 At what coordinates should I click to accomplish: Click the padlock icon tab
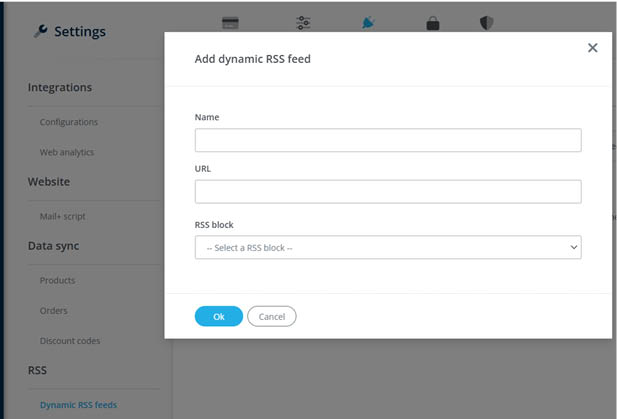[432, 22]
